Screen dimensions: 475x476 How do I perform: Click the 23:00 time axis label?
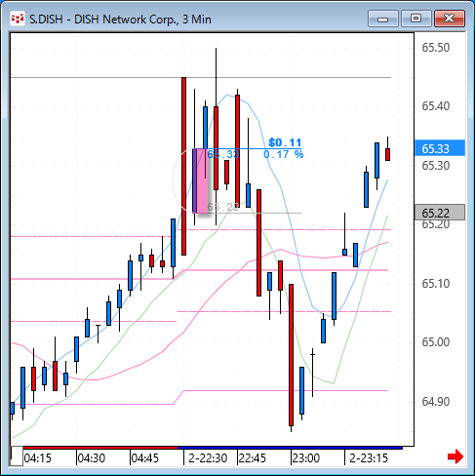tap(306, 458)
